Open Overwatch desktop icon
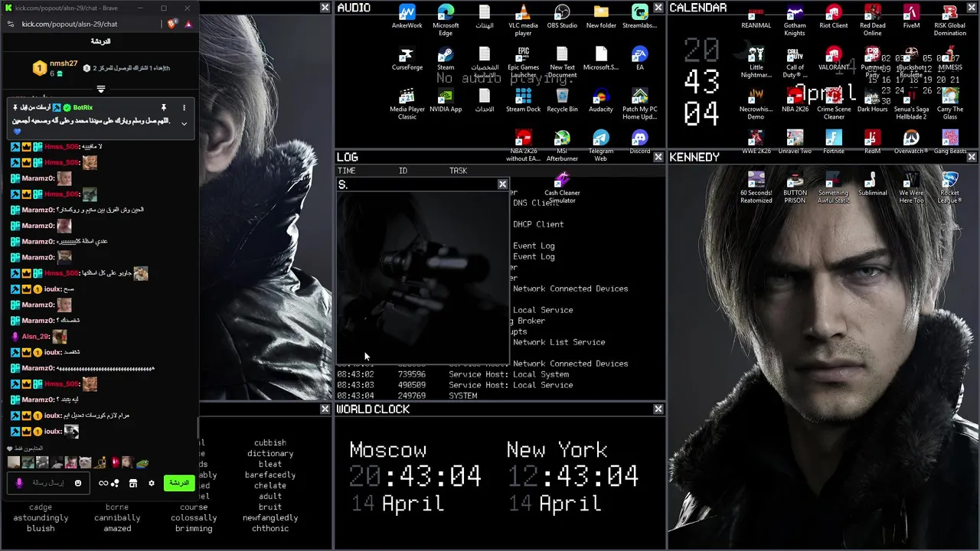980x551 pixels. 911,142
